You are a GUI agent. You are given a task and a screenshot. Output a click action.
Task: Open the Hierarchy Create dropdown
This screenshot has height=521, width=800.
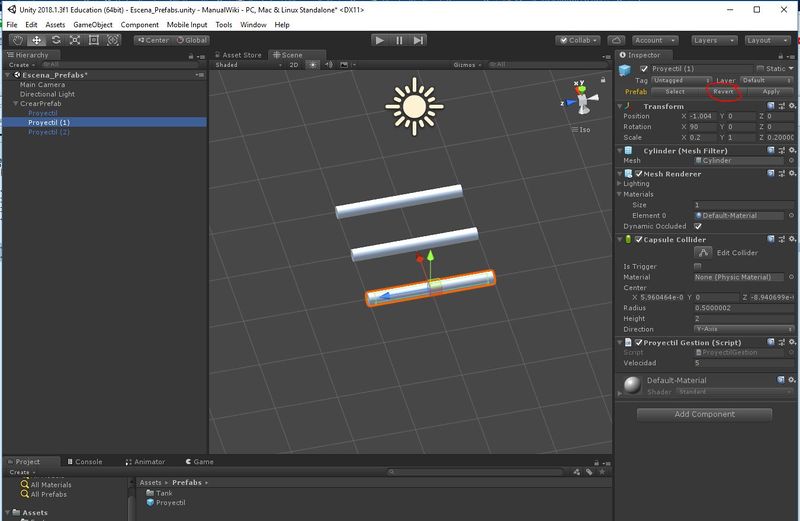pos(22,65)
